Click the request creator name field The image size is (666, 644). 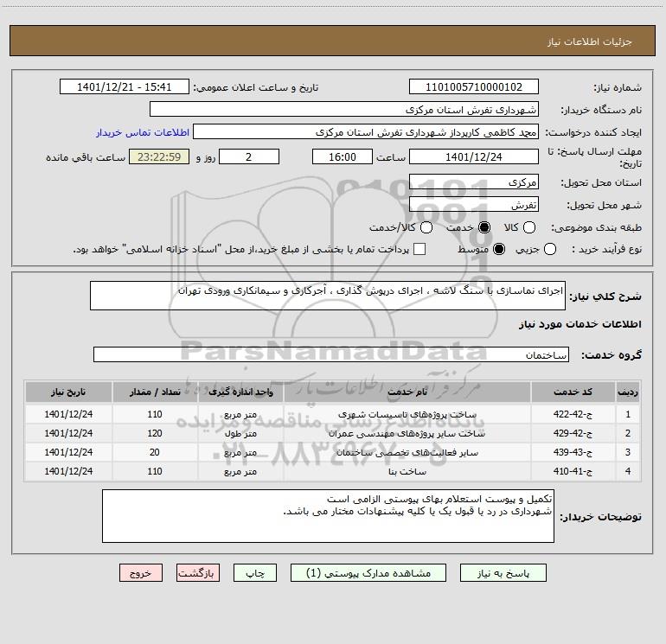(366, 132)
